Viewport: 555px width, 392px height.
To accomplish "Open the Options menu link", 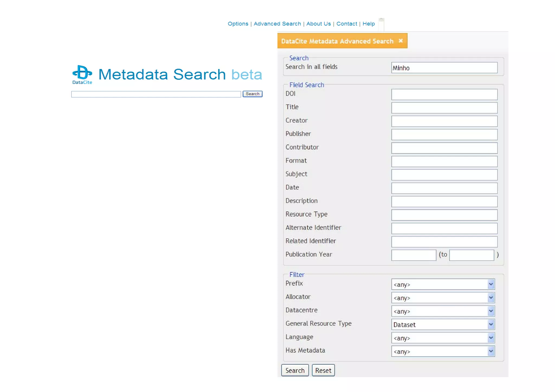I will coord(238,24).
